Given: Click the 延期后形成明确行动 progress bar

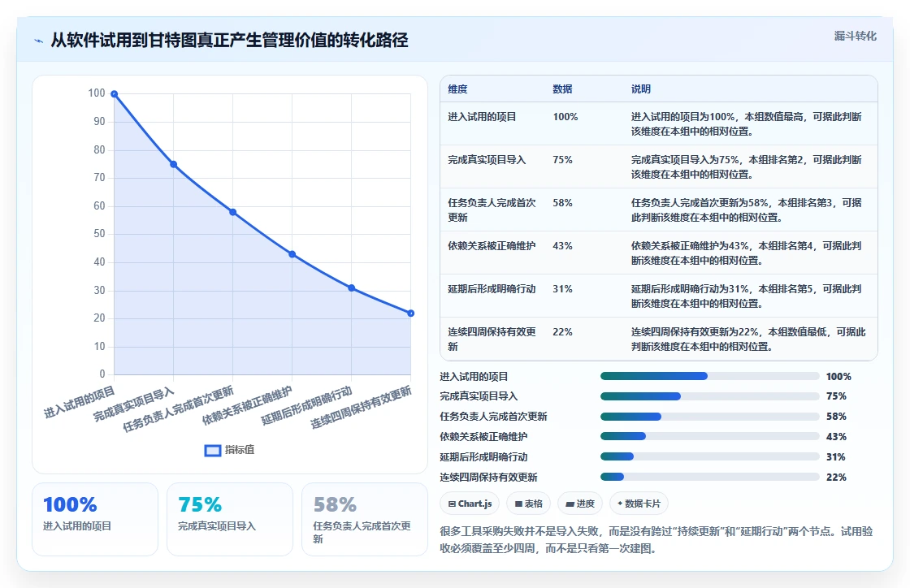Looking at the screenshot, I should [710, 457].
